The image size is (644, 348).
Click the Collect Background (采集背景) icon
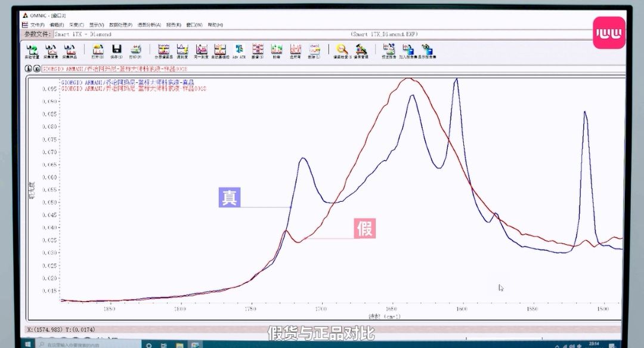[x=51, y=51]
